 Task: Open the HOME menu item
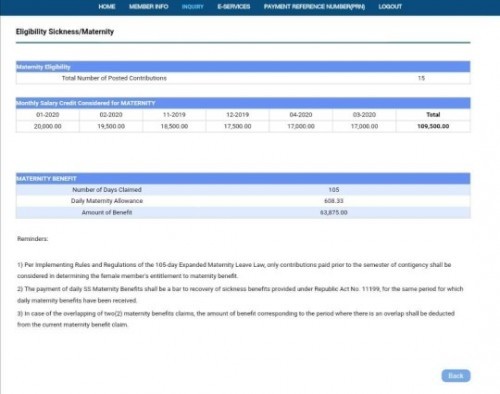click(x=107, y=7)
